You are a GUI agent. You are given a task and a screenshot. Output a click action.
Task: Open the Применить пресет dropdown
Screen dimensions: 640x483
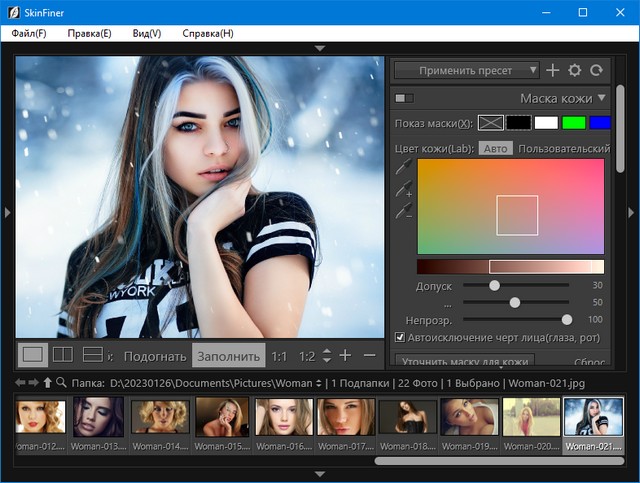pyautogui.click(x=466, y=70)
